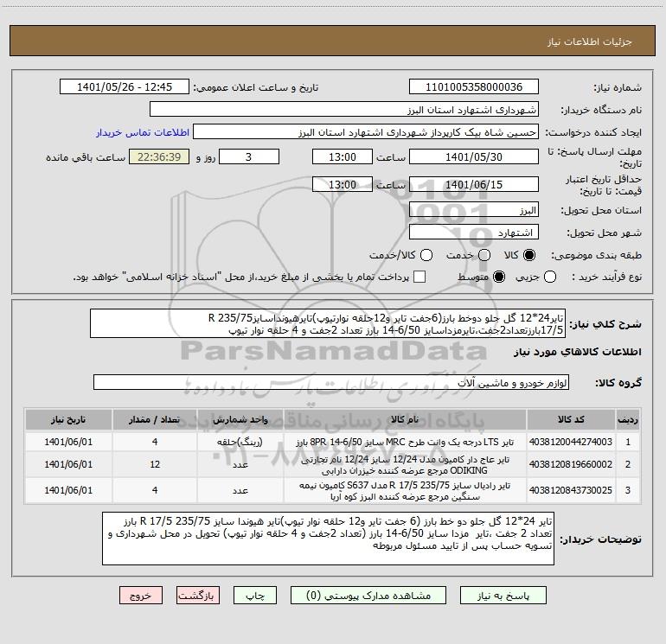
Task: Click the بازگشت back button
Action: point(198,596)
